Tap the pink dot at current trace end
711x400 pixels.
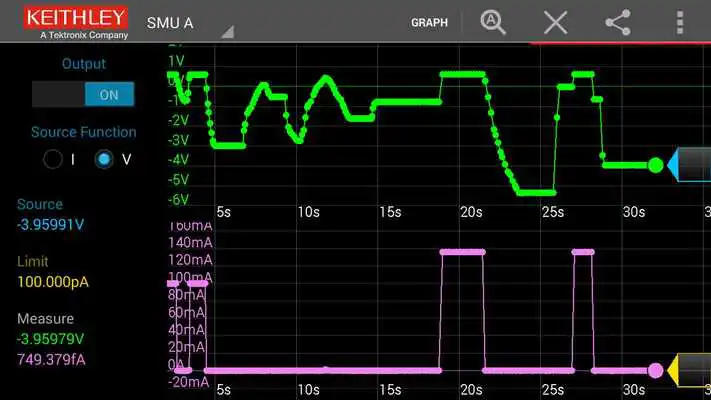(655, 371)
